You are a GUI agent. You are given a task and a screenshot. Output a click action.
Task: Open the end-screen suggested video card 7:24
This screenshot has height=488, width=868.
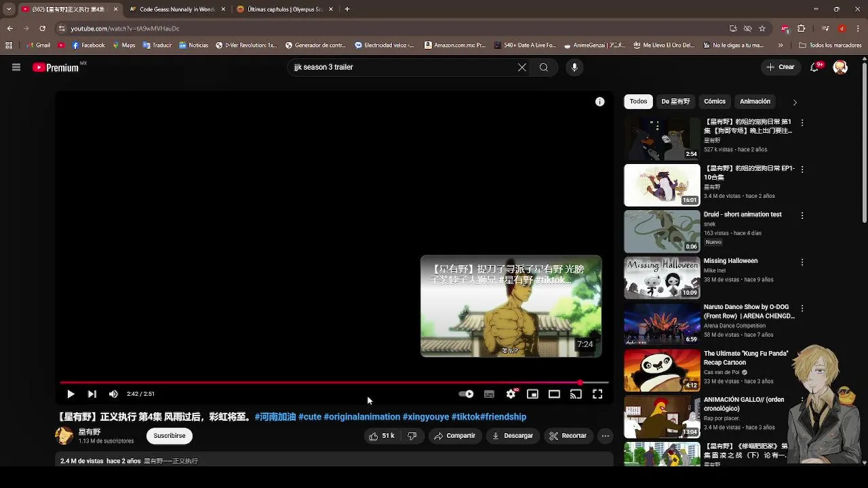pyautogui.click(x=511, y=306)
